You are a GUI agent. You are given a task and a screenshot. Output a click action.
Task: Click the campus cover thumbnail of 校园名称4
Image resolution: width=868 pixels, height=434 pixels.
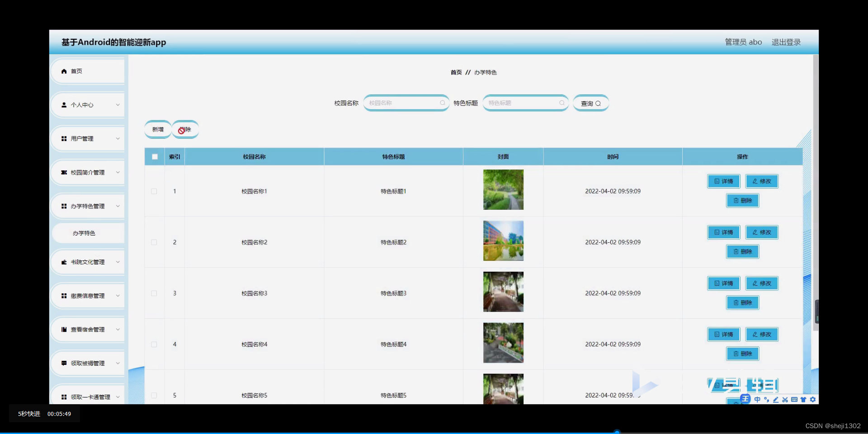tap(503, 343)
